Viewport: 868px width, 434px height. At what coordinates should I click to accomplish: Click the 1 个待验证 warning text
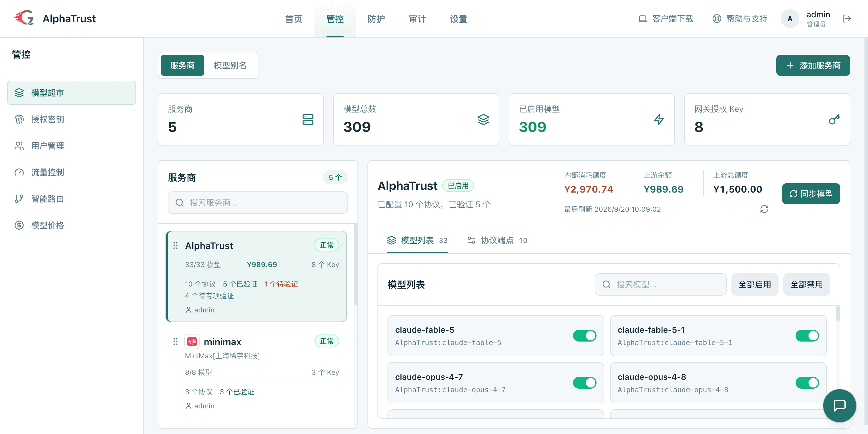pos(281,284)
